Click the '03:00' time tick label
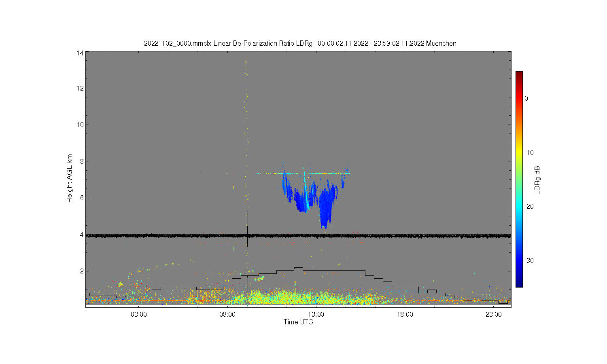The width and height of the screenshot is (607, 364). click(139, 314)
